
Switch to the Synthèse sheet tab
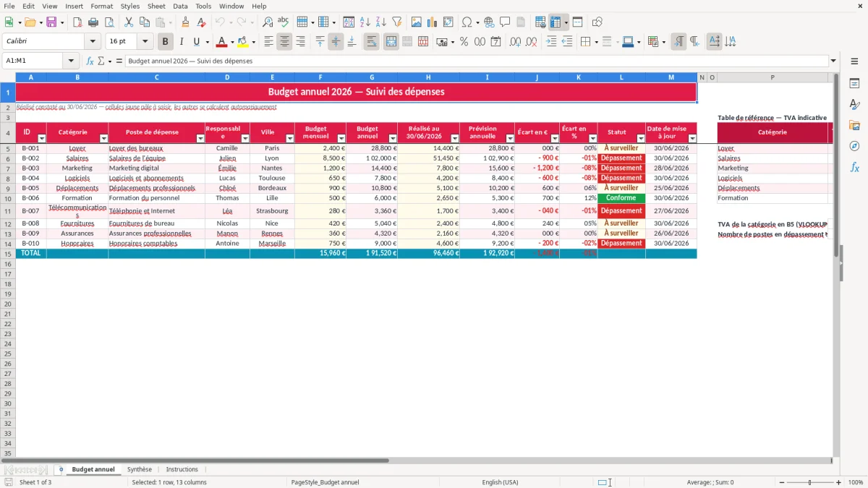pyautogui.click(x=140, y=469)
